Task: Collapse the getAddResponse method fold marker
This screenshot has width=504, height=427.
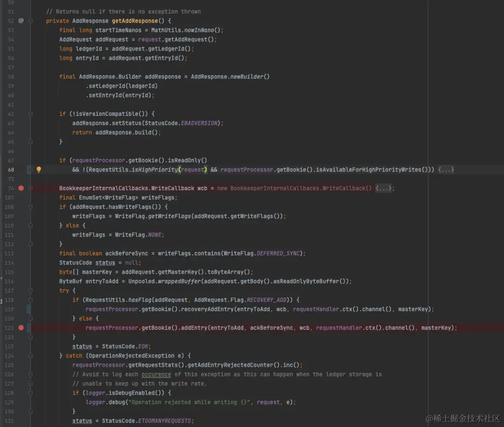Action: [x=30, y=21]
